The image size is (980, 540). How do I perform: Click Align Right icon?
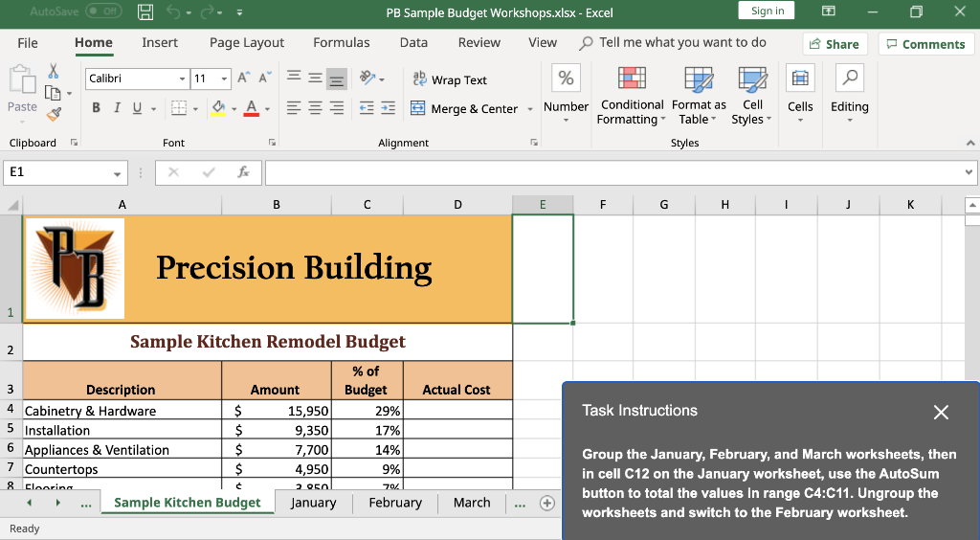point(336,108)
